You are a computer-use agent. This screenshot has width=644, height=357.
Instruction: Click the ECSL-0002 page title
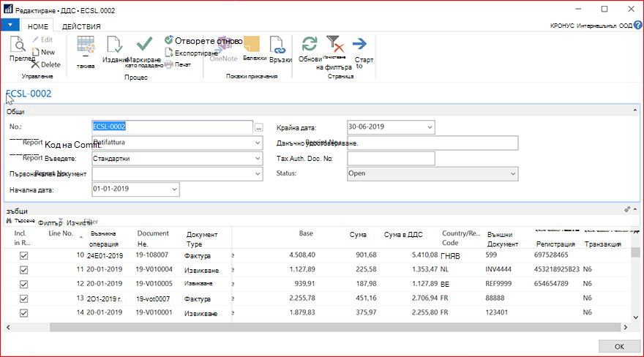pos(29,94)
